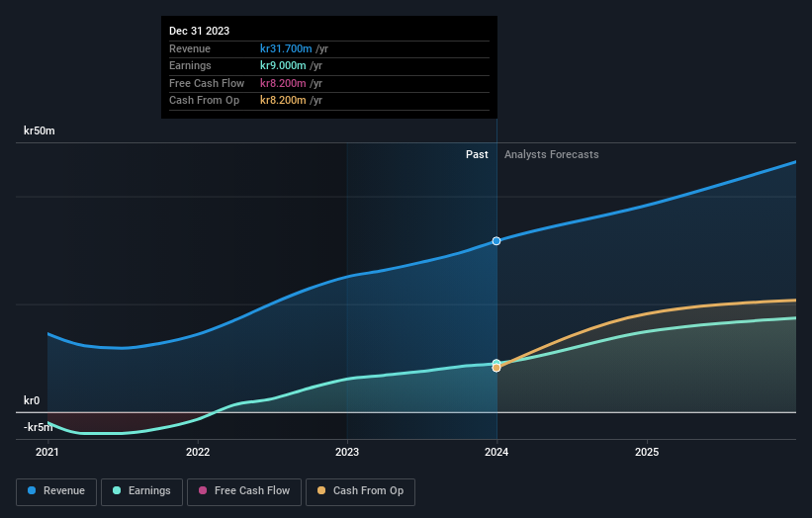This screenshot has height=518, width=812.
Task: Toggle the Revenue legend button
Action: pyautogui.click(x=56, y=491)
